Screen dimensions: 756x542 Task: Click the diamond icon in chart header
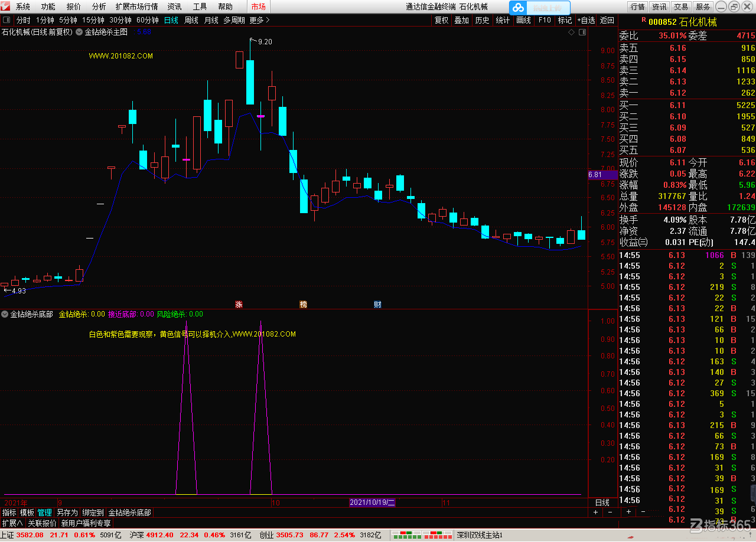click(571, 32)
